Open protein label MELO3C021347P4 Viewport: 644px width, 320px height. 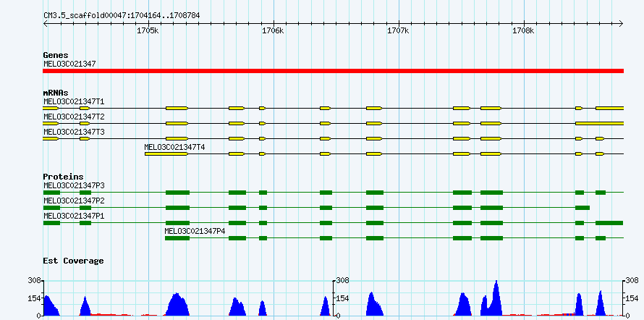(195, 231)
